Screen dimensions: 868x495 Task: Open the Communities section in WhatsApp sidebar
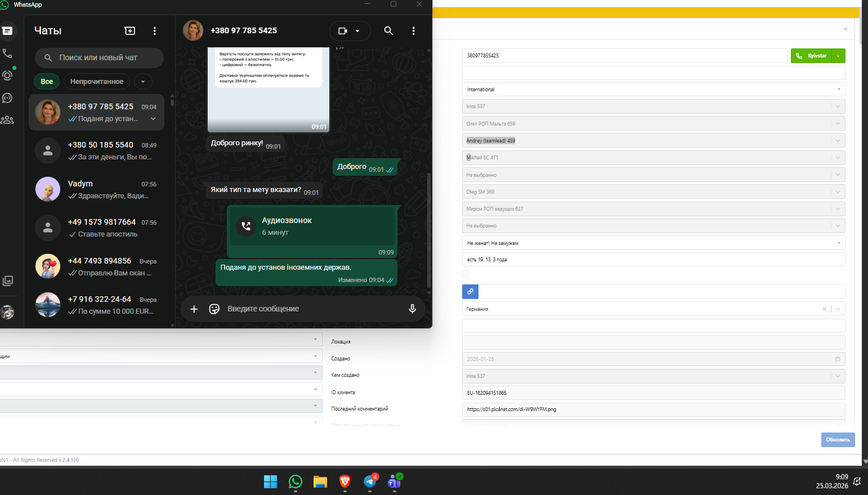(x=7, y=119)
